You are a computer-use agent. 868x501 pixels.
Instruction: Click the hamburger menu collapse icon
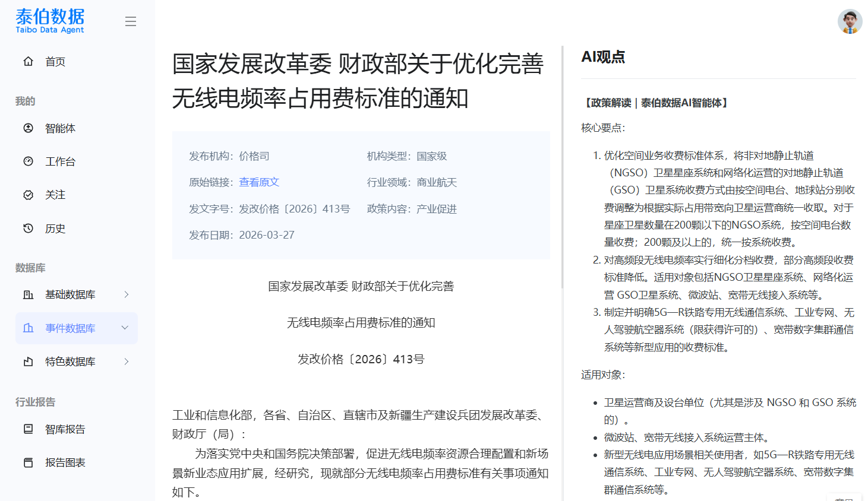click(x=131, y=21)
